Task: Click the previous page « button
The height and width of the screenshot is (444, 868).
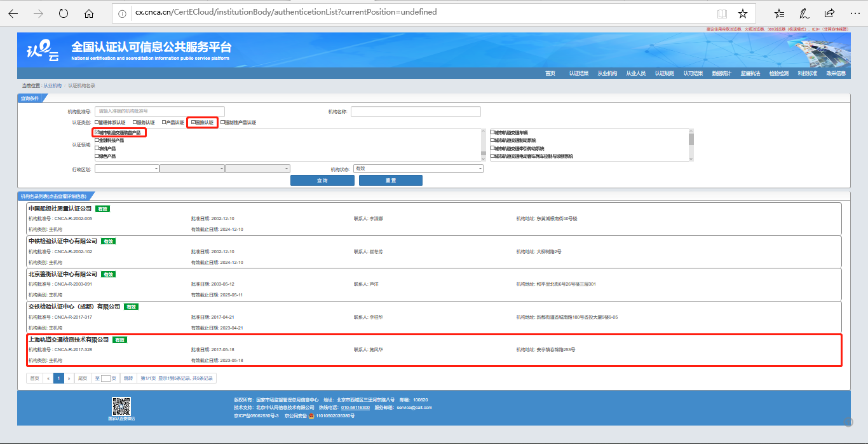Action: tap(48, 378)
